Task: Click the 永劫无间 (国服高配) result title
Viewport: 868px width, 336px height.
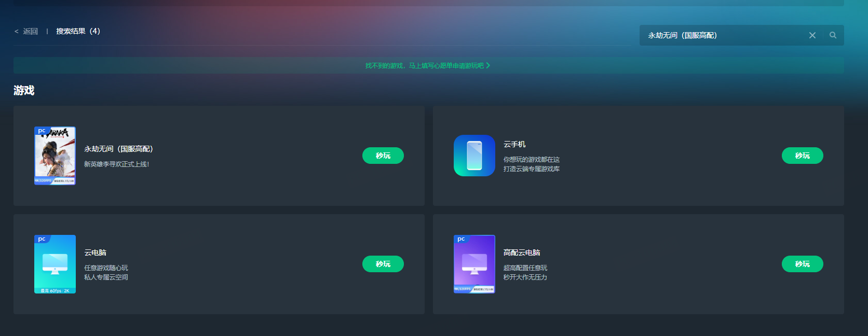Action: click(118, 149)
